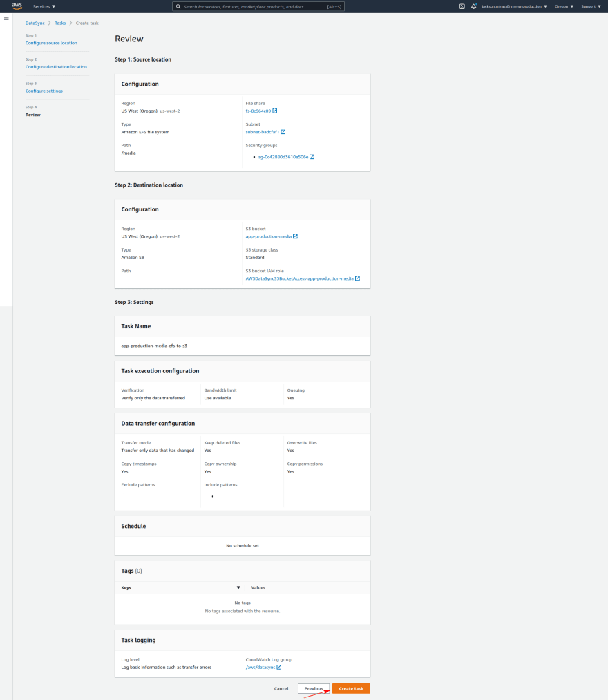Click external-link icon next to fs-8c964c89
608x700 pixels.
click(275, 111)
